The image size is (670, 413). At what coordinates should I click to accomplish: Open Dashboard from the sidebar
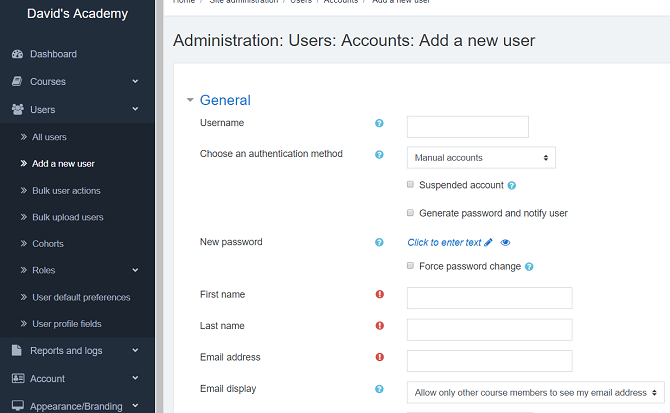53,54
